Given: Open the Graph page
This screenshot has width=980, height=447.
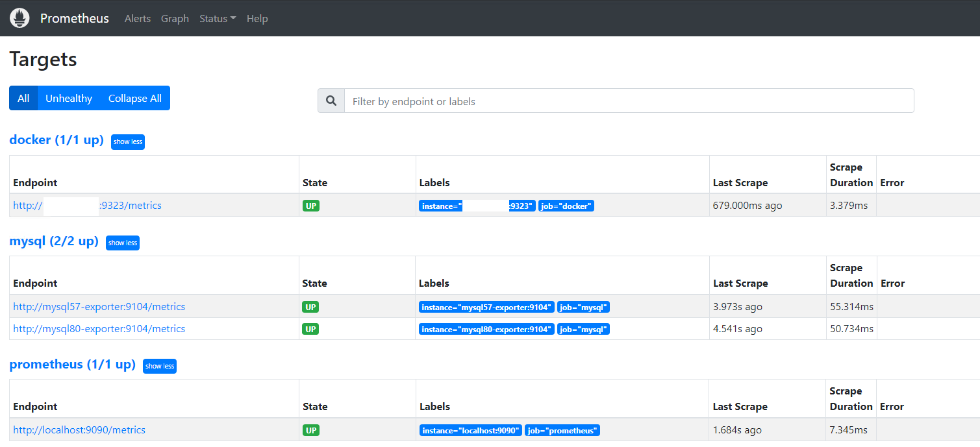Looking at the screenshot, I should point(175,18).
